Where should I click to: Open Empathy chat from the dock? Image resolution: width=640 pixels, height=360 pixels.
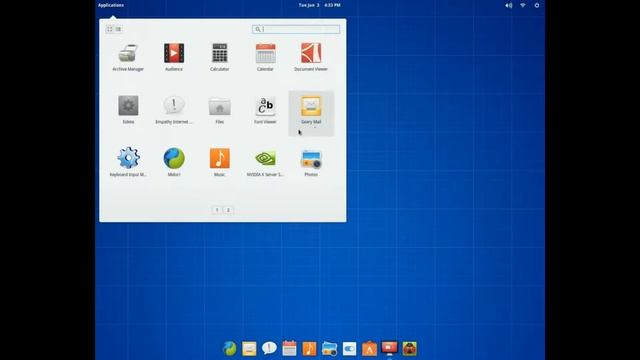[269, 348]
